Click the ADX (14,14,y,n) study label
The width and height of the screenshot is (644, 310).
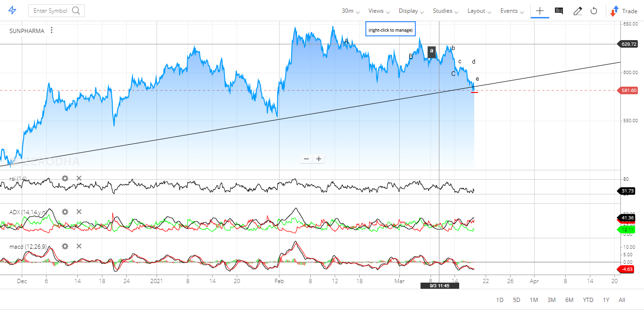point(28,212)
